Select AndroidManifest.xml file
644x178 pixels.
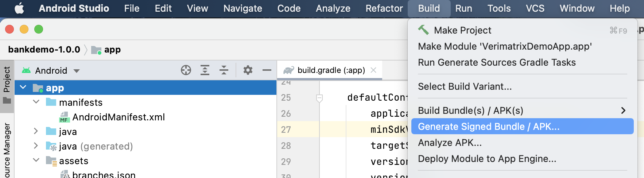(x=119, y=117)
